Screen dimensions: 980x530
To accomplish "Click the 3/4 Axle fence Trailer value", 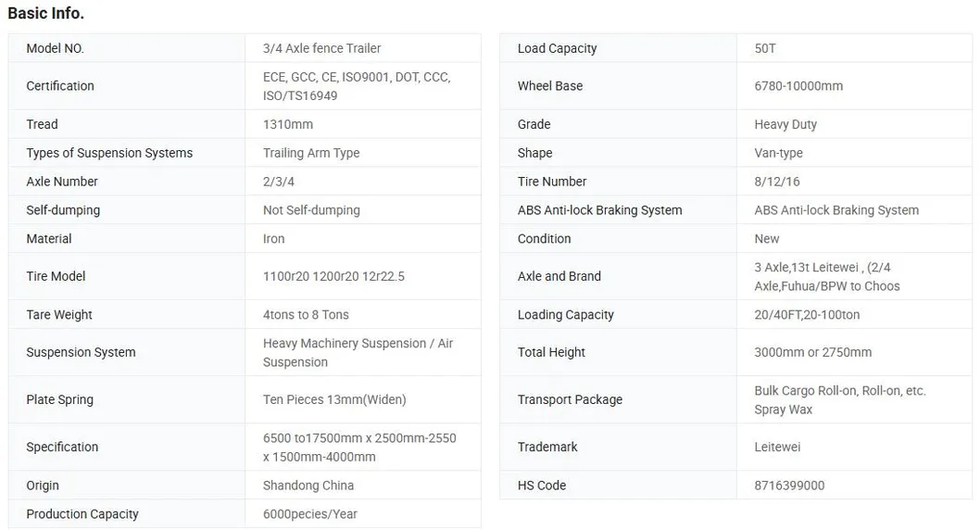I will (x=321, y=48).
